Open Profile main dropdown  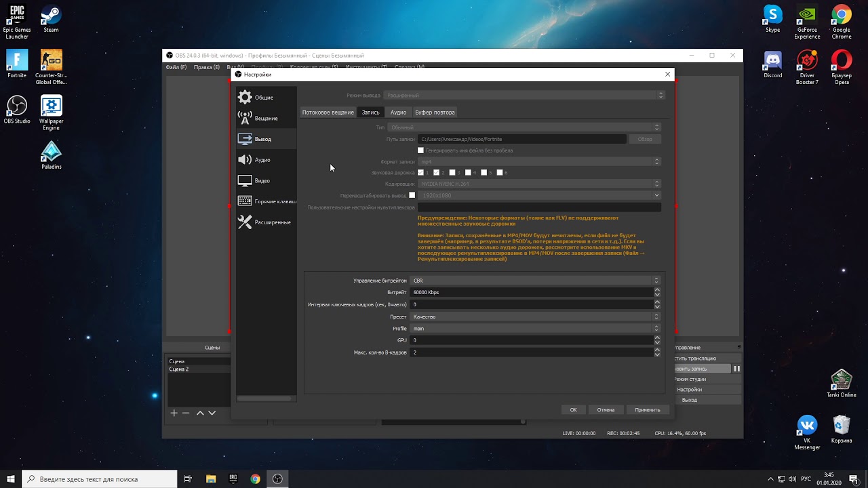(x=535, y=329)
